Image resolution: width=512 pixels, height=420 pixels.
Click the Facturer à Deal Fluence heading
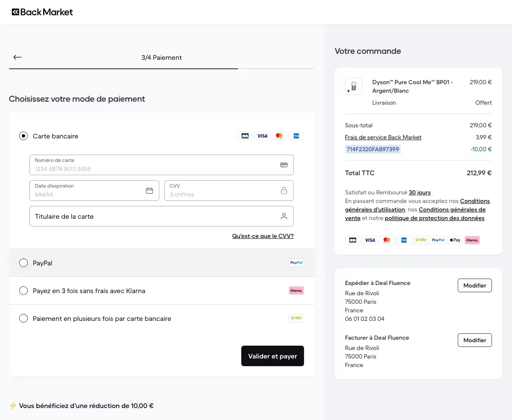[377, 338]
